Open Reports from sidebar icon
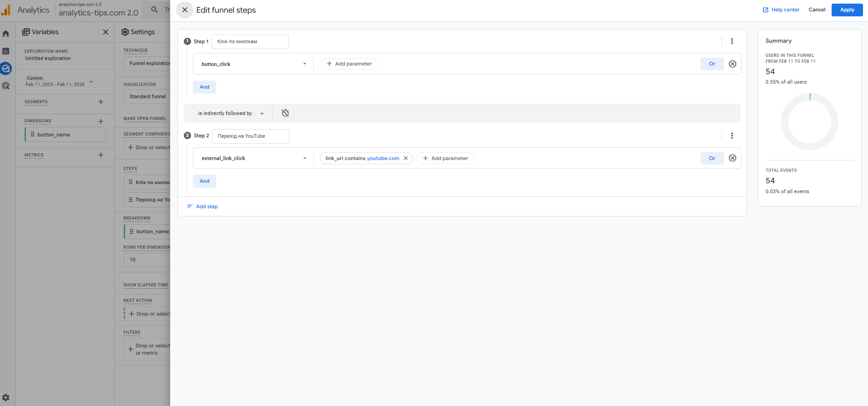 click(6, 51)
